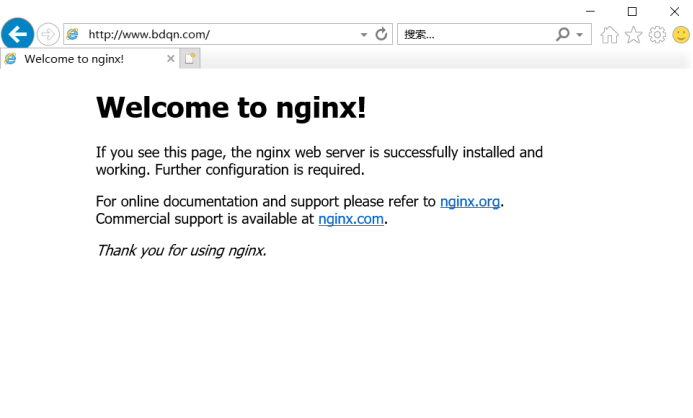Click the 'Further configuration is required' sentence
The height and width of the screenshot is (418, 693).
click(259, 170)
